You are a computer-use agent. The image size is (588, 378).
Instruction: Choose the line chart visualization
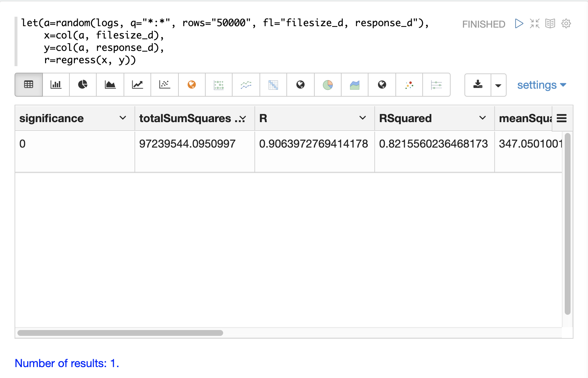coord(137,85)
